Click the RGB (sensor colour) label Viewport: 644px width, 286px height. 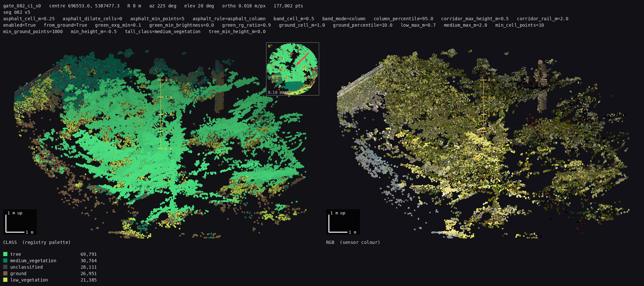[x=353, y=242]
